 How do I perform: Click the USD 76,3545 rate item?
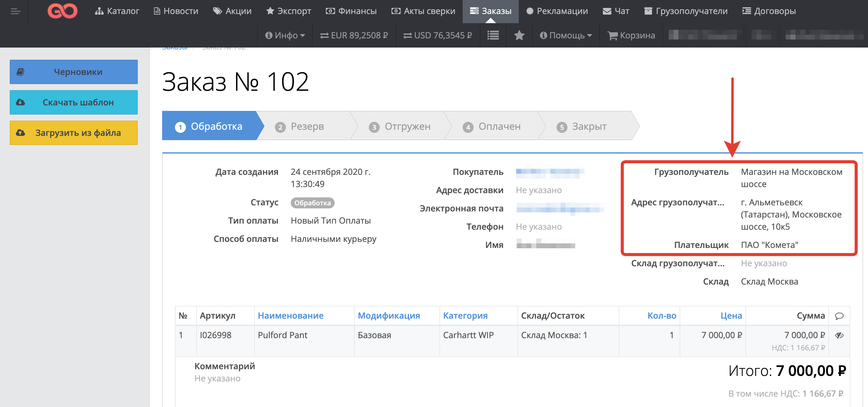(437, 35)
